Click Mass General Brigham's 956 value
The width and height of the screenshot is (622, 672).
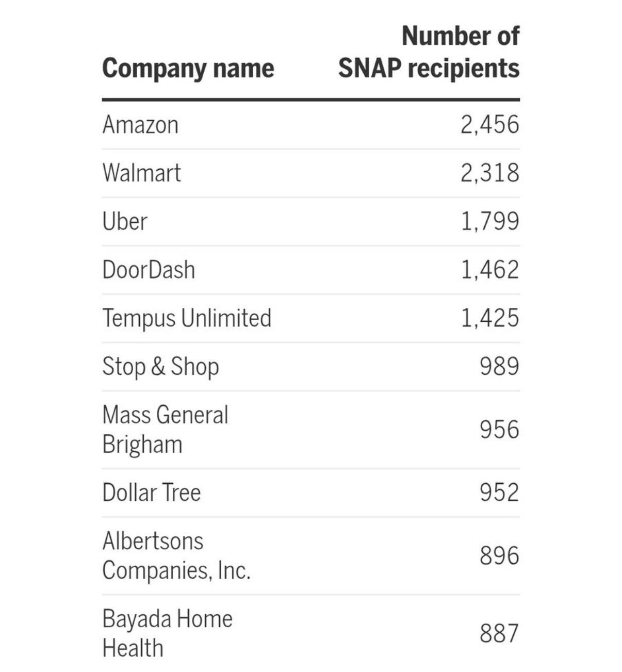click(x=499, y=430)
